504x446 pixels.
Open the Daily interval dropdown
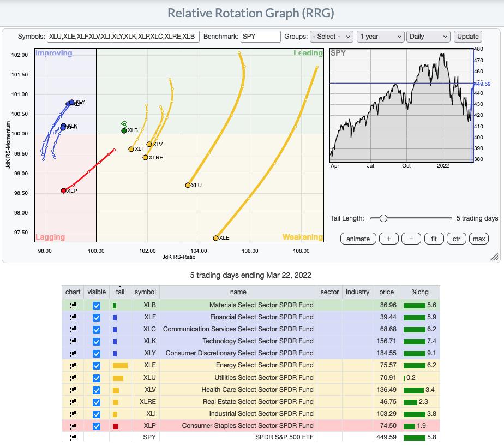coord(428,37)
